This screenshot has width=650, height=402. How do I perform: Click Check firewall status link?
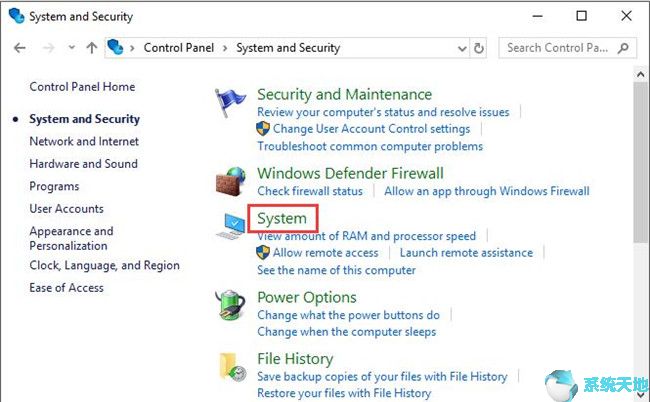point(310,191)
